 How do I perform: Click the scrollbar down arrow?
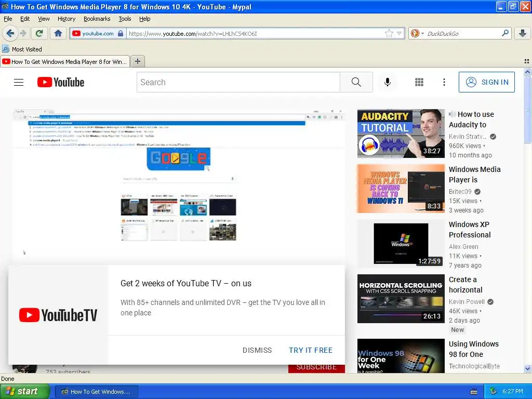(x=527, y=368)
